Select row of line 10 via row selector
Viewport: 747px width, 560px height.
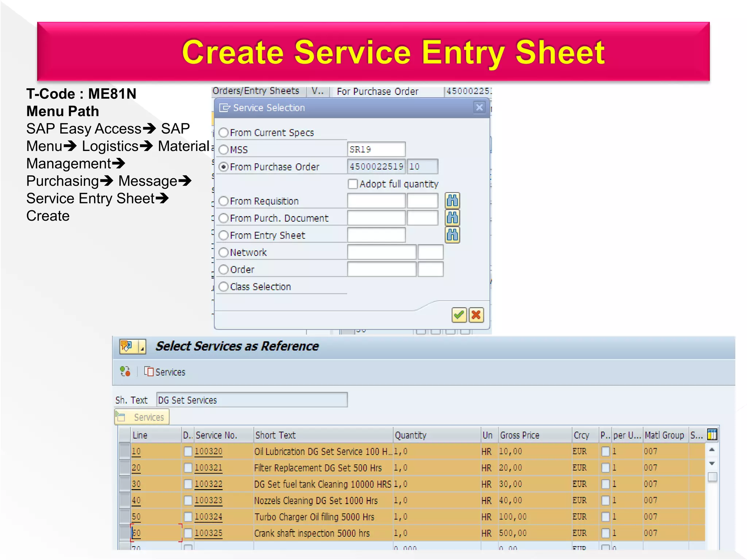click(x=125, y=451)
